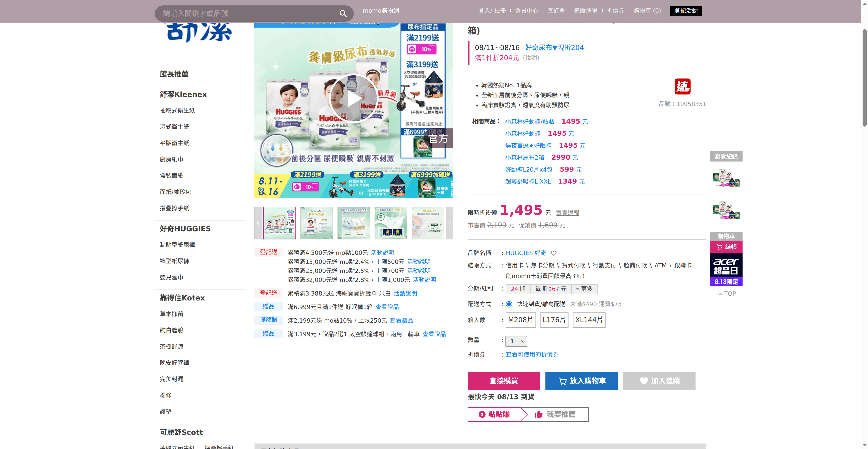
Task: Open the quantity dropdown
Action: tap(516, 341)
